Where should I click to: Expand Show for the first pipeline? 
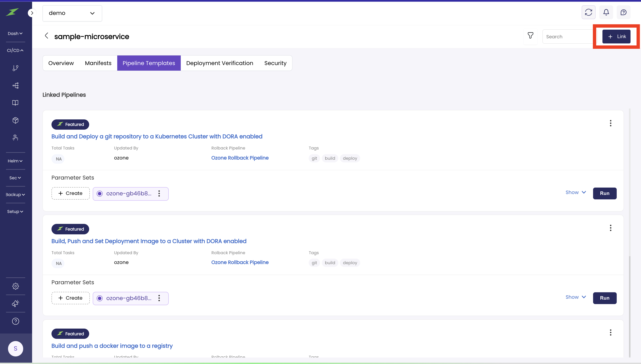click(x=575, y=192)
